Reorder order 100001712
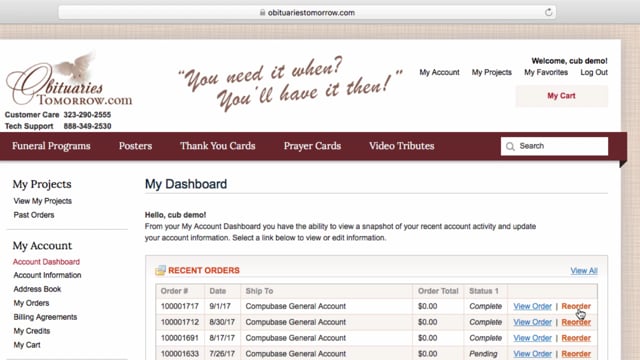 [x=576, y=322]
